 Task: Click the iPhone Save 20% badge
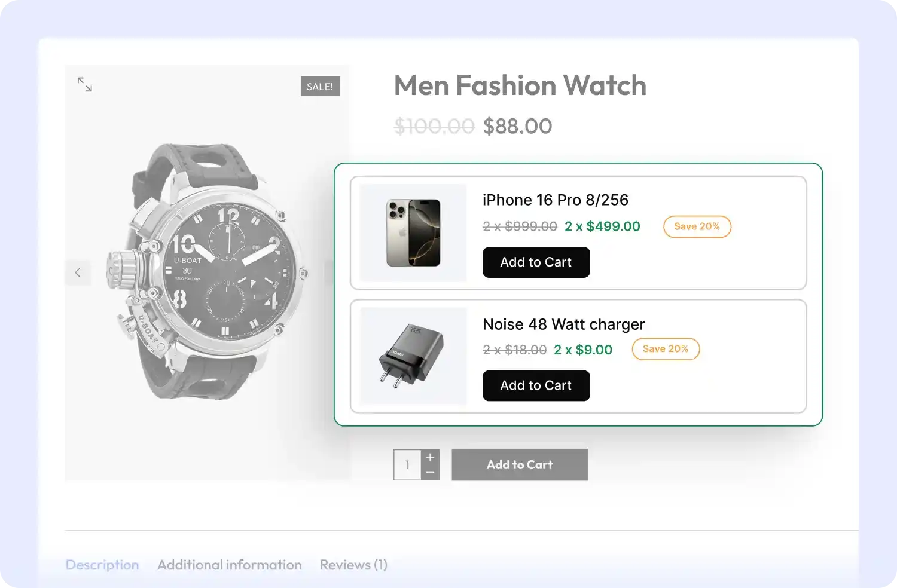click(697, 226)
